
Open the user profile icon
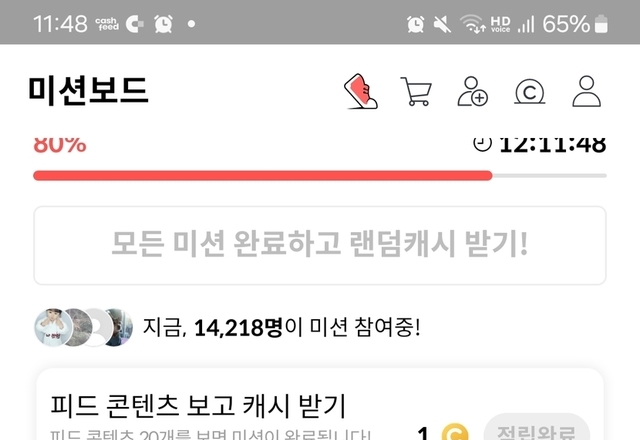coord(587,91)
